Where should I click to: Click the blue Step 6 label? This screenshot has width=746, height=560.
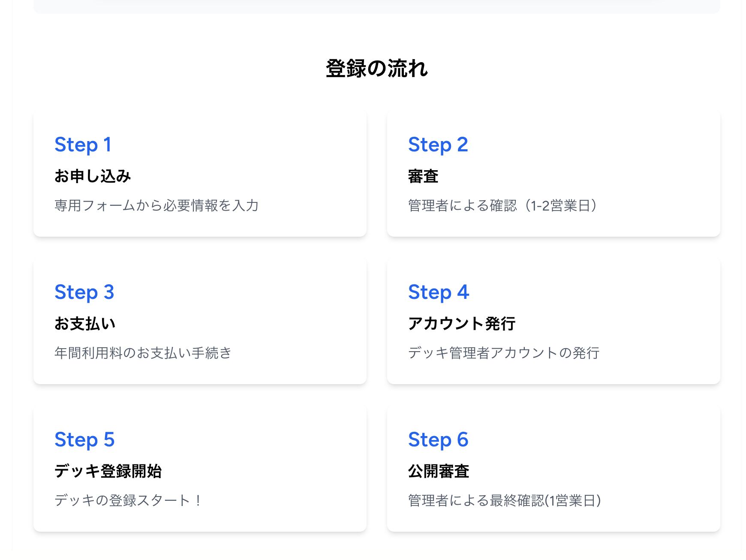point(438,440)
